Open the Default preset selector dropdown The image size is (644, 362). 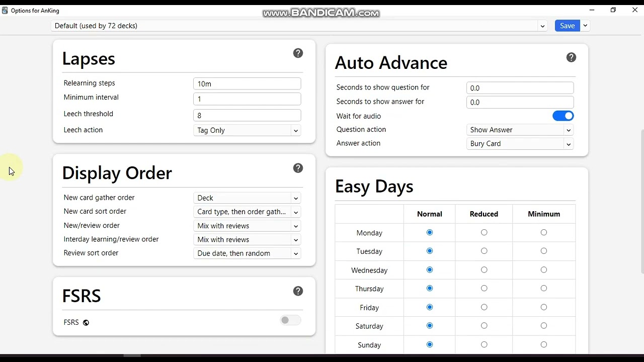299,26
